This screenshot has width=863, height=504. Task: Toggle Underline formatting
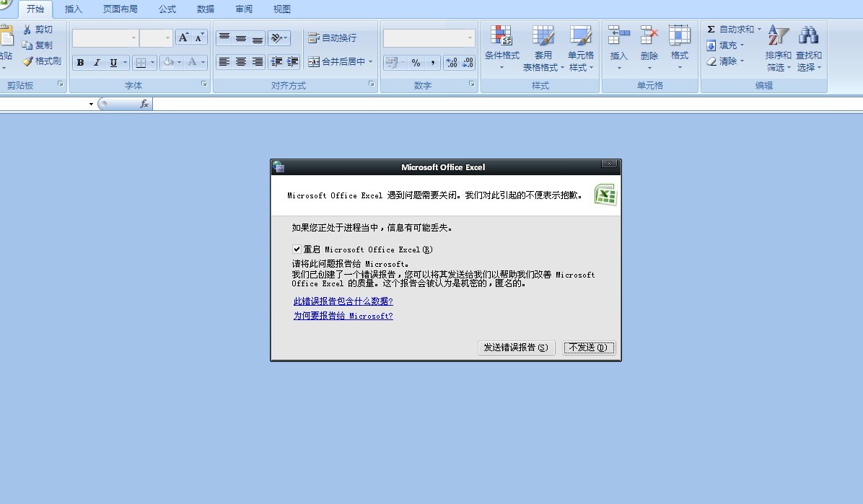coord(113,62)
